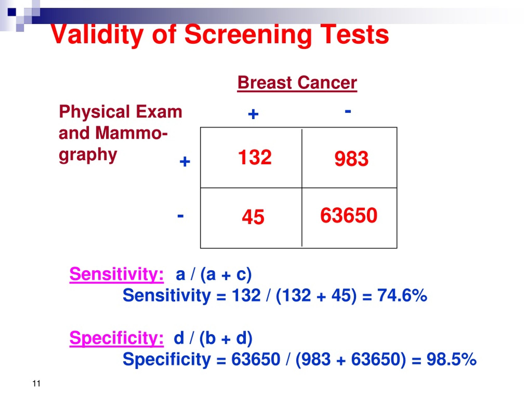Click the 98.5% specificity result
Viewport: 532px width, 399px height.
click(x=451, y=359)
